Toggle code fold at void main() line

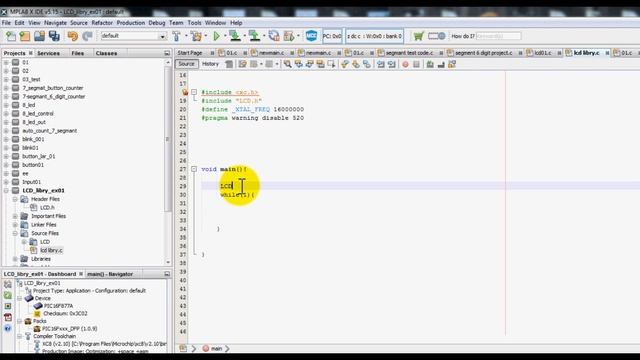pyautogui.click(x=194, y=169)
